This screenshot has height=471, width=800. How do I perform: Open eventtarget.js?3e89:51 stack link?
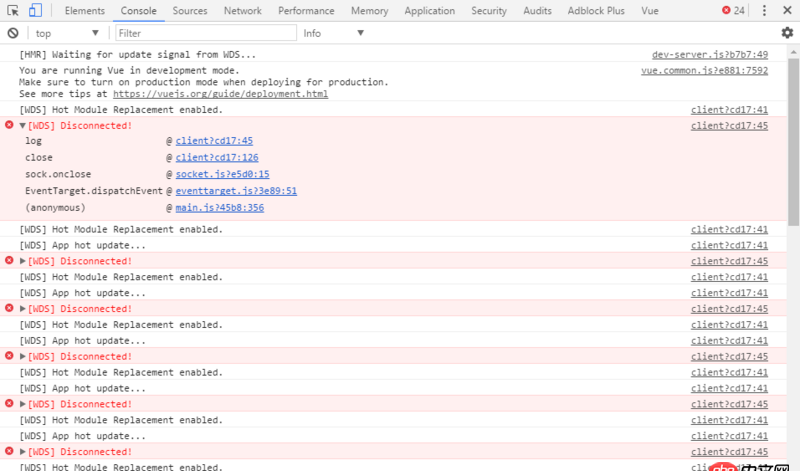236,191
